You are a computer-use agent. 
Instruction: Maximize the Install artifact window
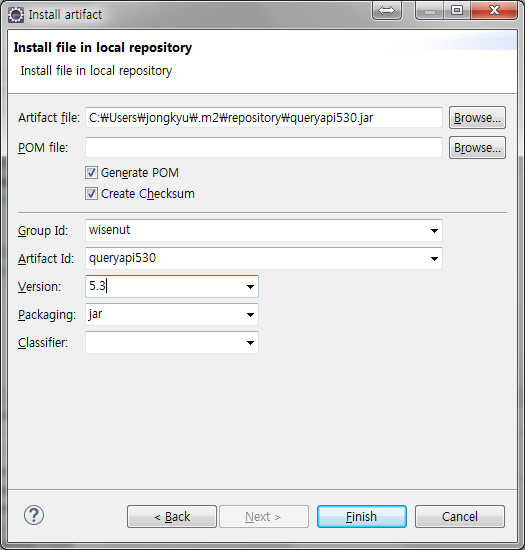click(x=457, y=11)
